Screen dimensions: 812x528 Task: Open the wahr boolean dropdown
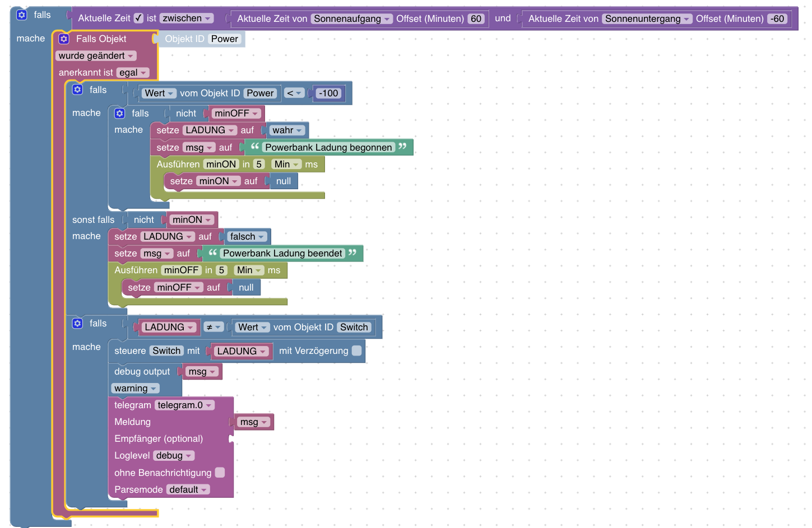tap(287, 130)
